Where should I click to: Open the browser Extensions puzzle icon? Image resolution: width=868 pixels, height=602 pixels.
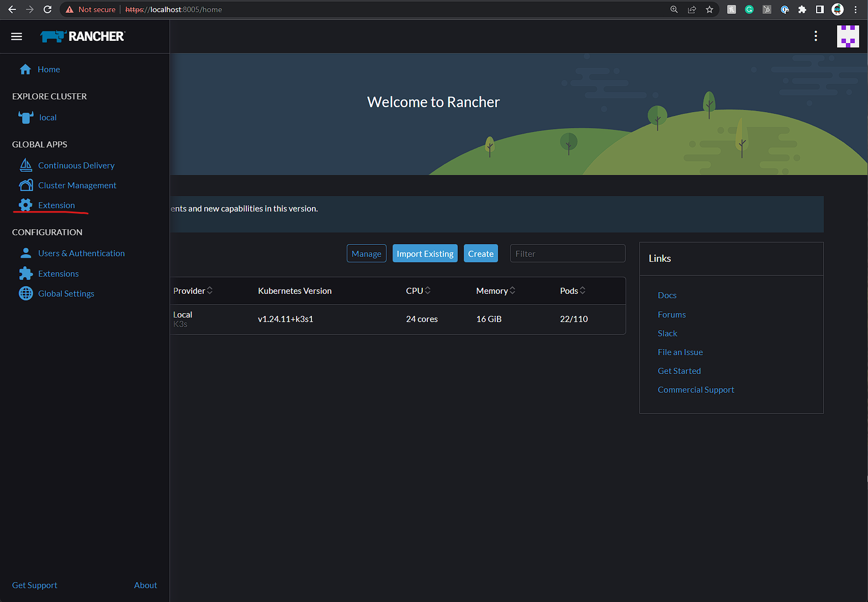(x=802, y=9)
